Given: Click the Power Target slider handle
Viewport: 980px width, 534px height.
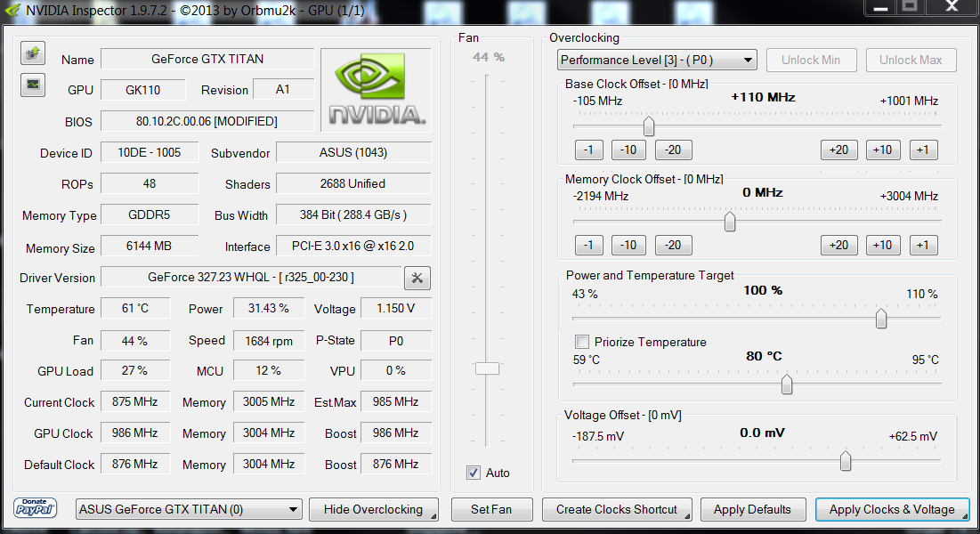Looking at the screenshot, I should coord(880,319).
